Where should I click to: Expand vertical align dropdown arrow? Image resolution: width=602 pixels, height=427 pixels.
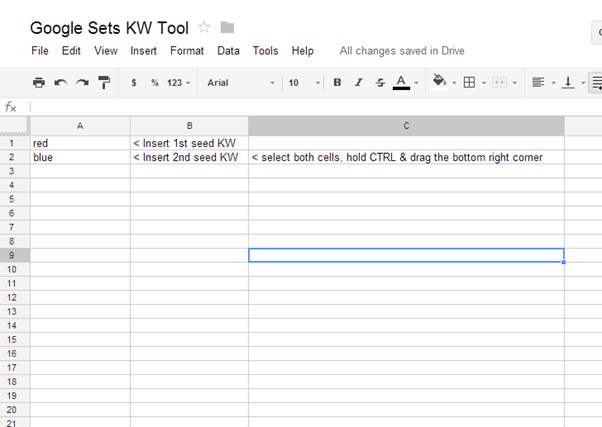coord(583,83)
